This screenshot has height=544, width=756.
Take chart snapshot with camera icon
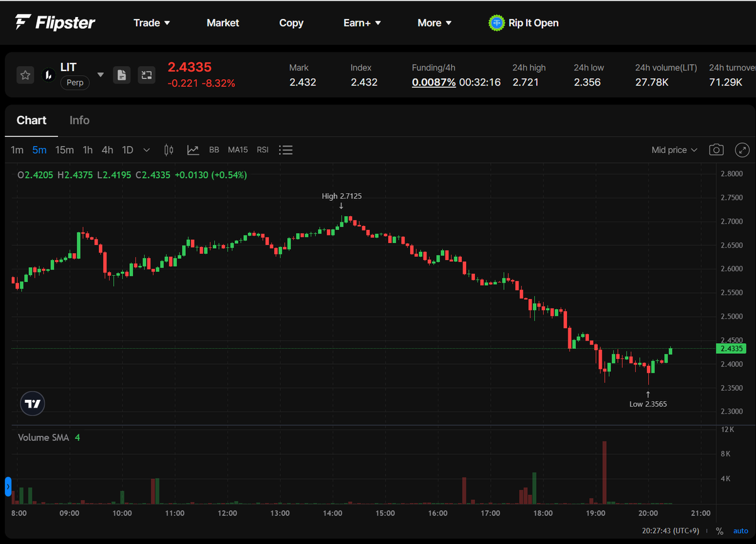[x=716, y=150]
